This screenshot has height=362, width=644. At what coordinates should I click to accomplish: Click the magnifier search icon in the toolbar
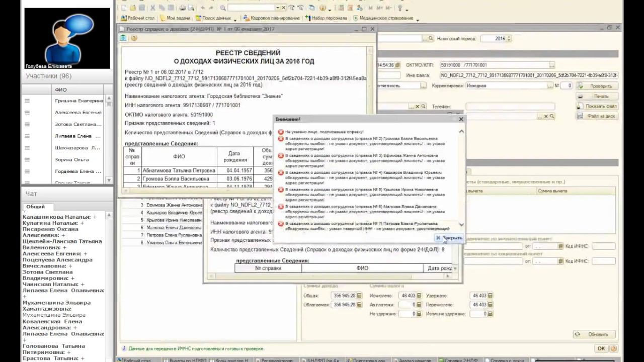[x=223, y=8]
